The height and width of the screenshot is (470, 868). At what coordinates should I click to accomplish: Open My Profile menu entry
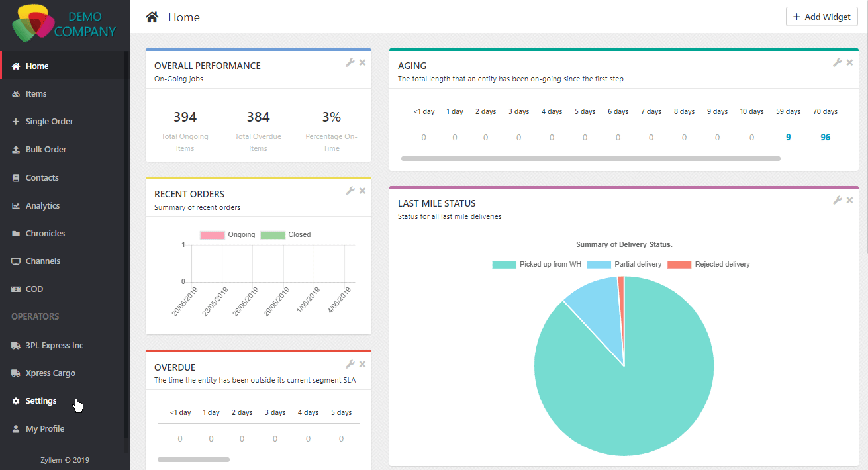coord(62,429)
